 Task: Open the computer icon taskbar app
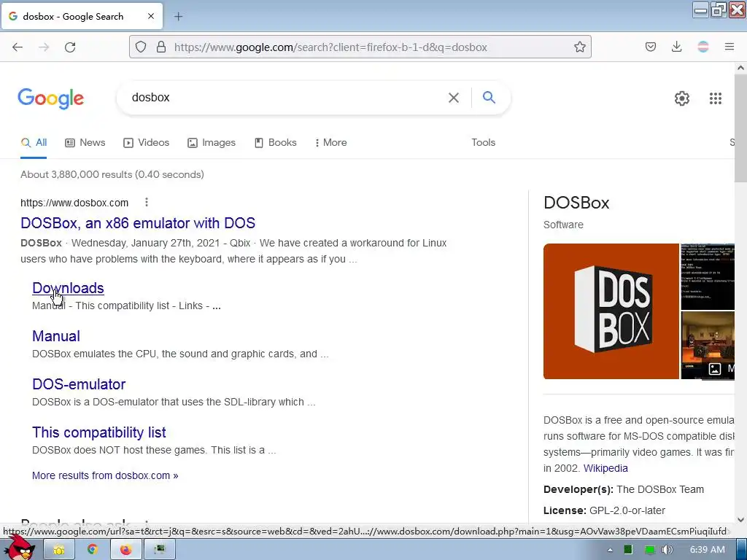[159, 550]
